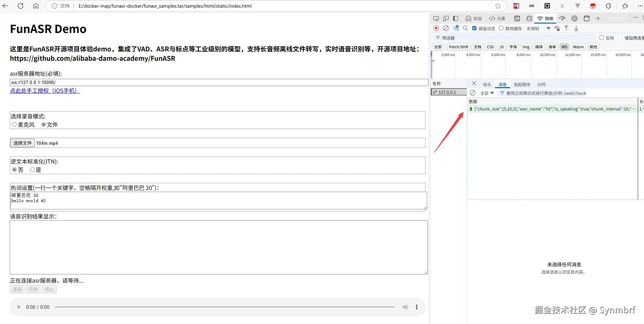Filter requests by JS type
Image resolution: width=644 pixels, height=324 pixels.
click(x=502, y=47)
